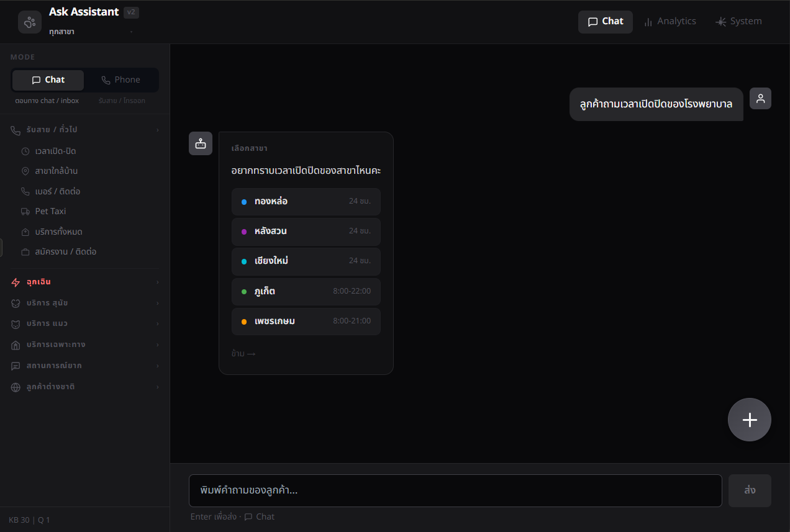Click the globe icon for ลูกค้าต่างชาติ

pos(15,387)
